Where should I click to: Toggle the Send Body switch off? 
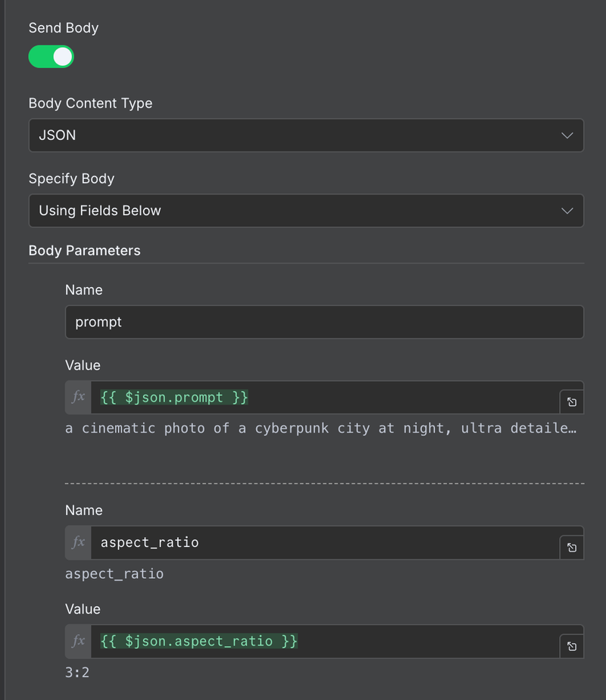click(51, 57)
